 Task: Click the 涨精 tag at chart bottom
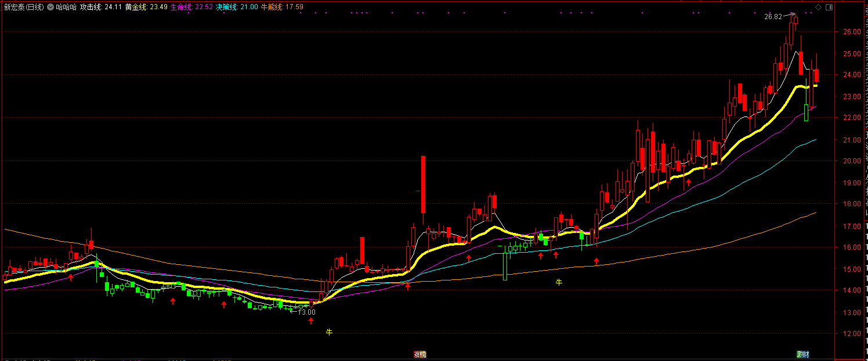[x=420, y=354]
